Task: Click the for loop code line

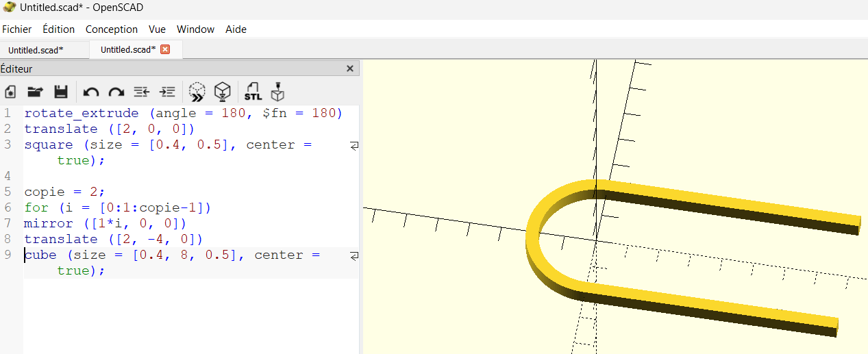Action: coord(118,207)
